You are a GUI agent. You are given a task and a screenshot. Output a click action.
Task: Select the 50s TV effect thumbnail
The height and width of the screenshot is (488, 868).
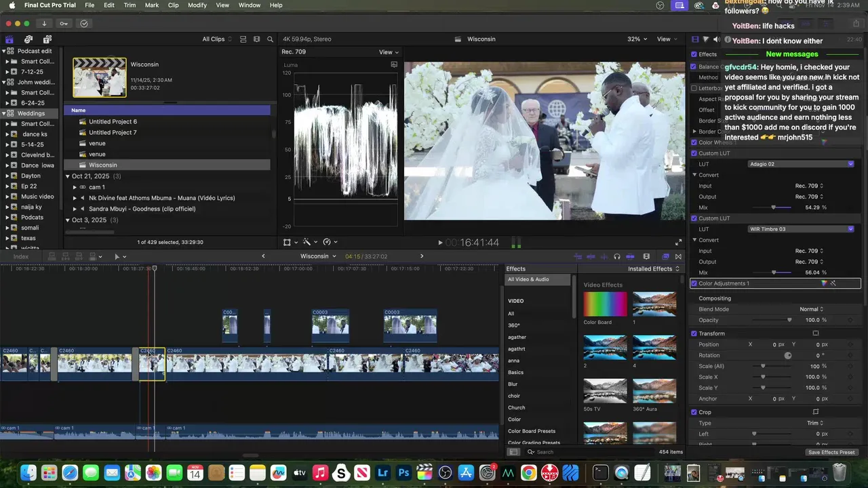tap(605, 391)
